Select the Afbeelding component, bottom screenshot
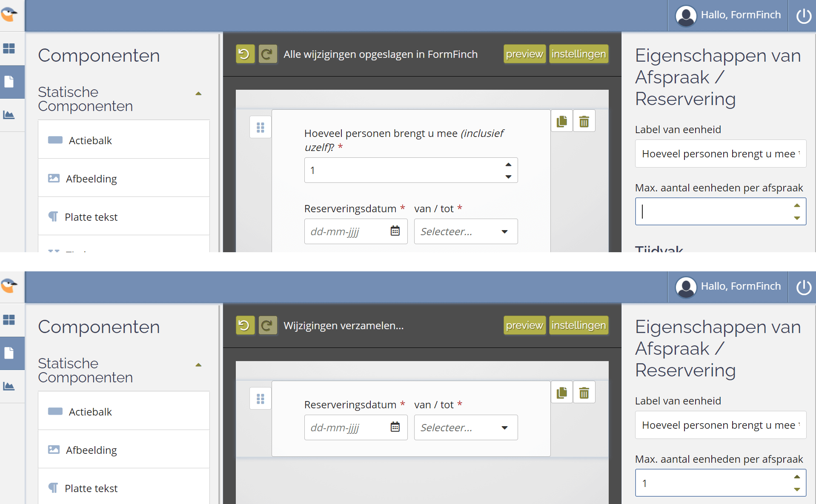Screen dimensions: 816x504 pyautogui.click(x=124, y=450)
